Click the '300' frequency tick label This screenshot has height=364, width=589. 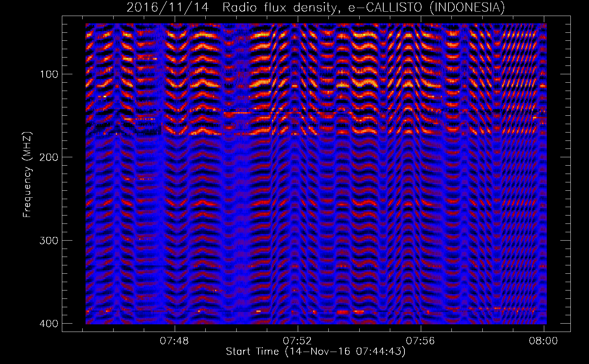48,241
